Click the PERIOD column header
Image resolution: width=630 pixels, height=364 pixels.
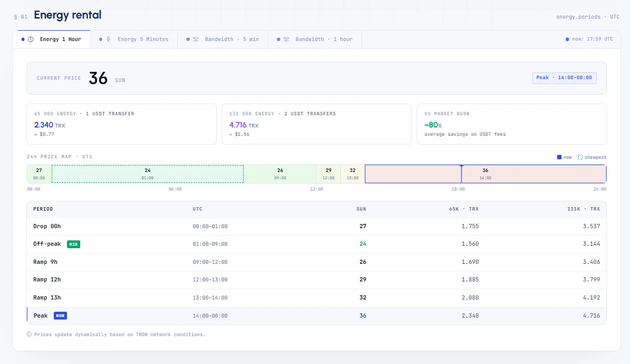click(43, 209)
